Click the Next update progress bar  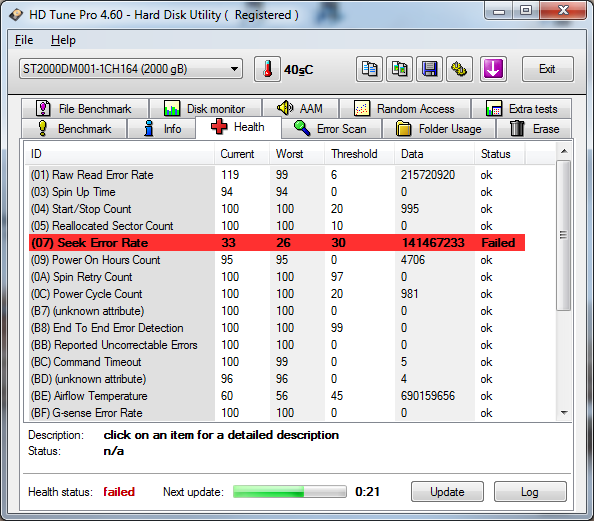coord(290,492)
